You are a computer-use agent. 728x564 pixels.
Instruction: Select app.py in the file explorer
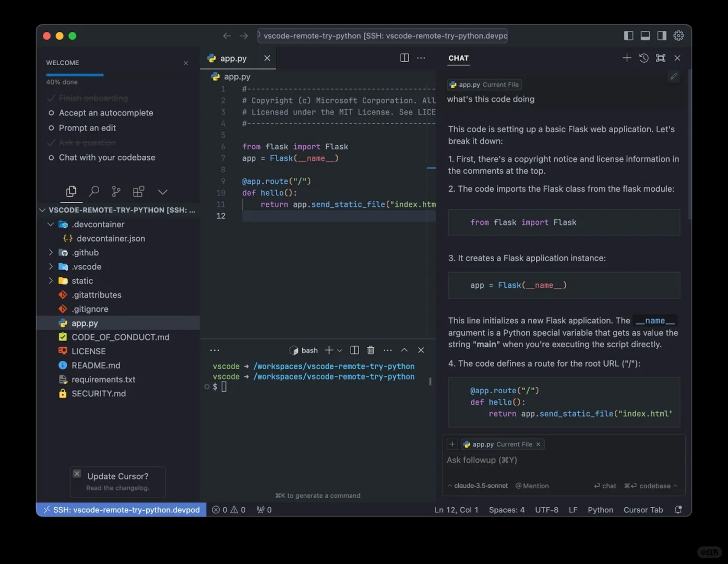pyautogui.click(x=118, y=323)
